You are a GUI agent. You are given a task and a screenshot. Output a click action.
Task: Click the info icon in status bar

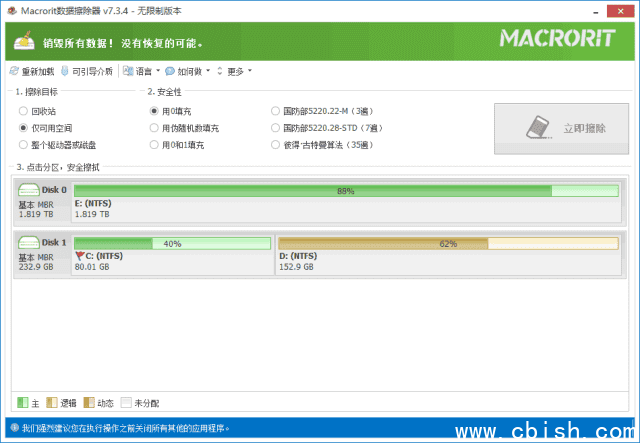pyautogui.click(x=11, y=428)
